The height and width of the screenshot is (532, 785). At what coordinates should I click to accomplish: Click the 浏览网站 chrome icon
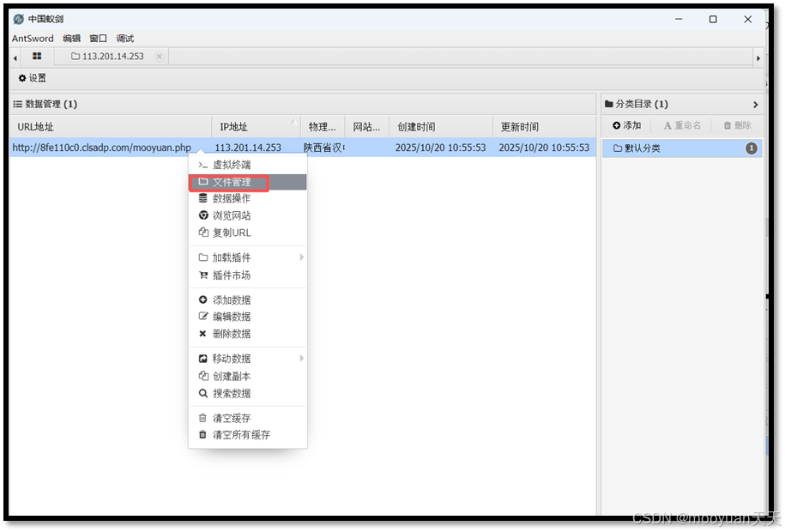tap(203, 215)
